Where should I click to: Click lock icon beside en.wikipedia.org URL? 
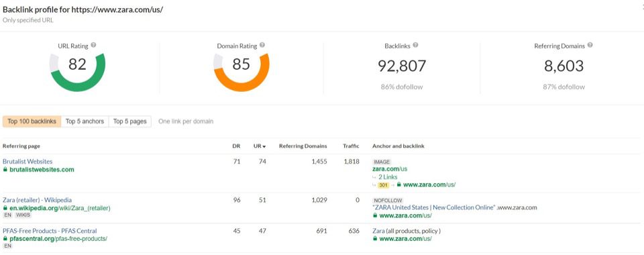click(x=5, y=208)
